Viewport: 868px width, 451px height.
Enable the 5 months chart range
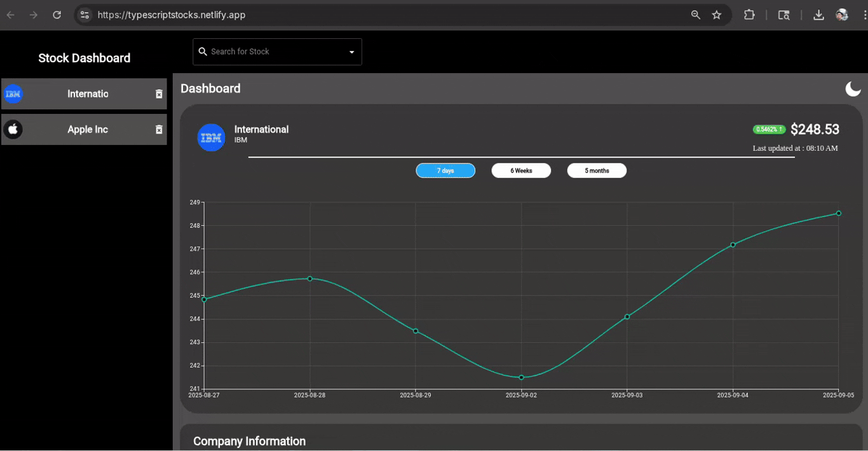coord(597,170)
